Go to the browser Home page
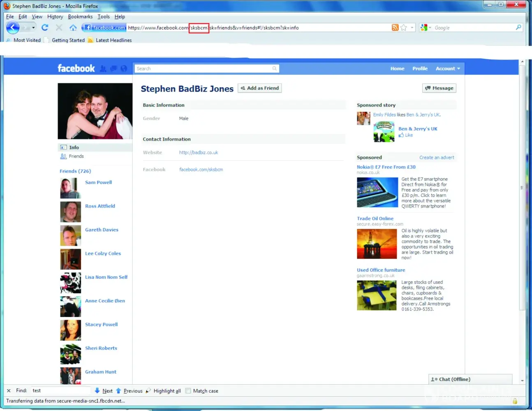 pyautogui.click(x=73, y=28)
